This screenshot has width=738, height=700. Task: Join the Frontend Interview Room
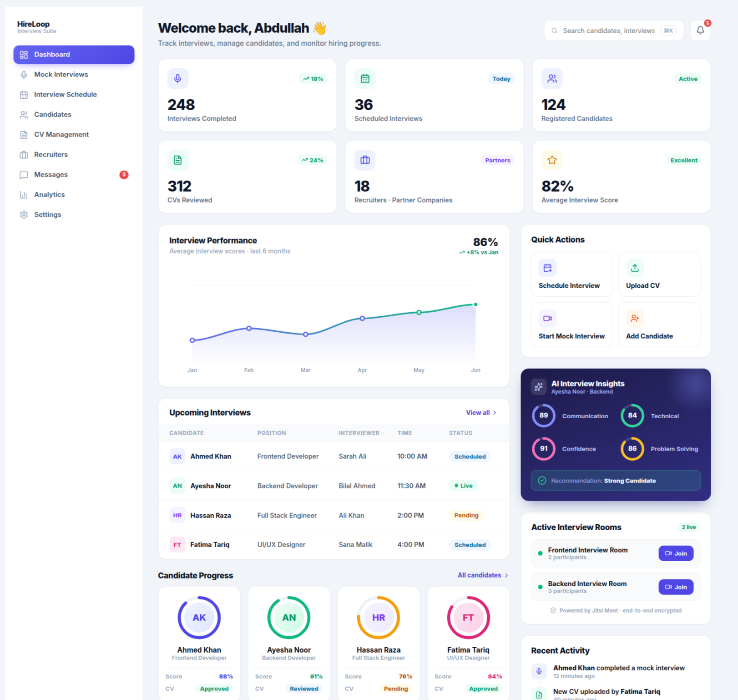pos(676,553)
